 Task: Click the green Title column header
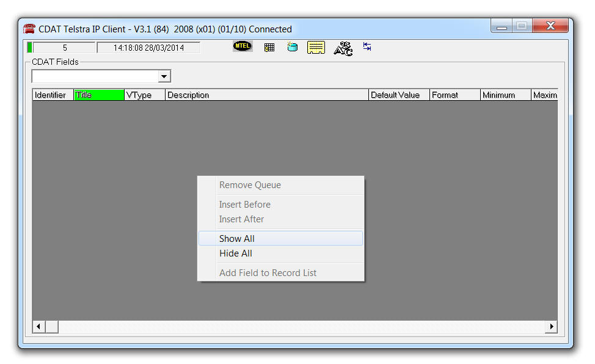tap(98, 95)
